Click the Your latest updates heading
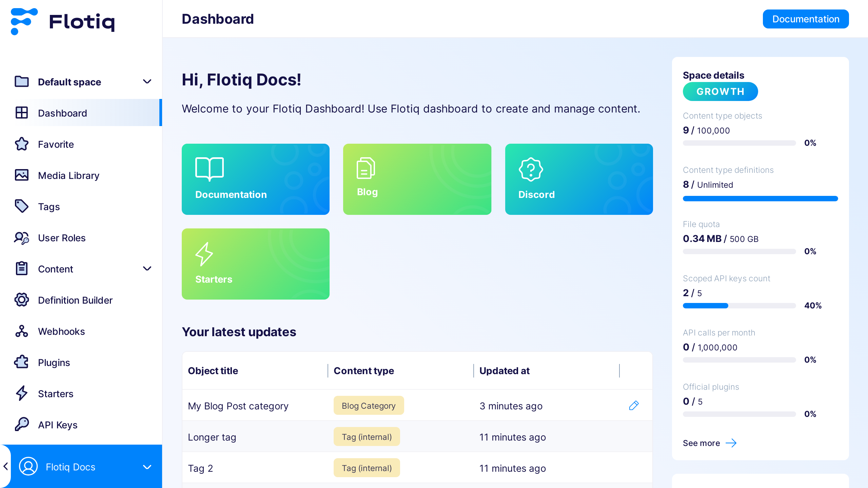The image size is (868, 488). (239, 332)
